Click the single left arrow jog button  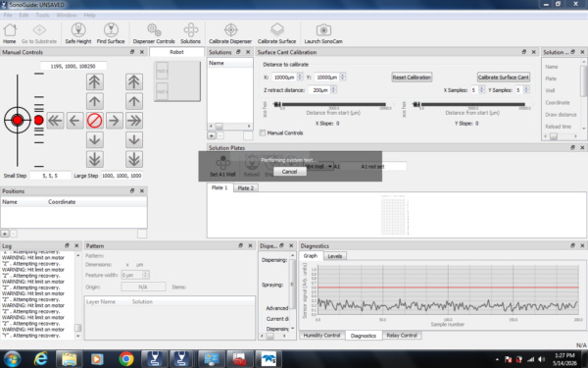coord(75,121)
